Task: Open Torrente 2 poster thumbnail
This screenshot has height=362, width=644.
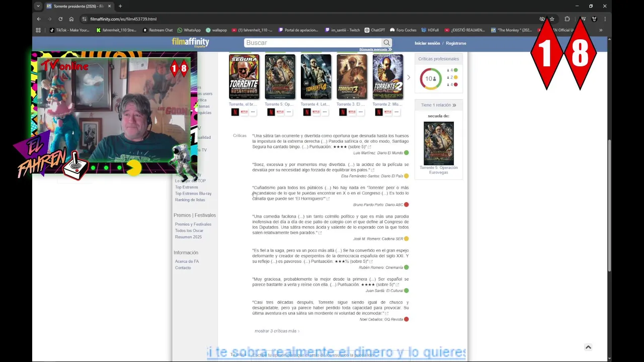Action: coord(388,76)
